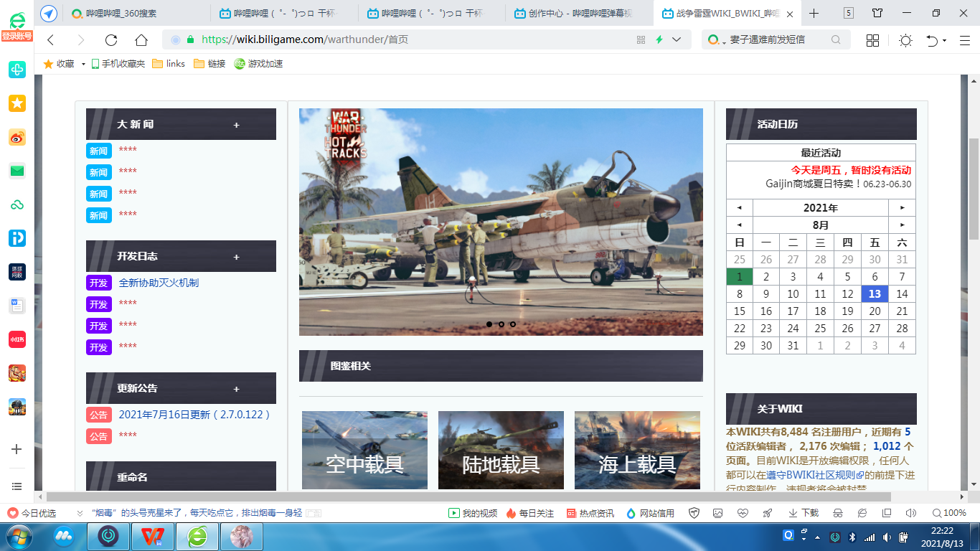Expand the 今日优选 chevron in status bar
Screen dimensions: 980x551
[80, 513]
